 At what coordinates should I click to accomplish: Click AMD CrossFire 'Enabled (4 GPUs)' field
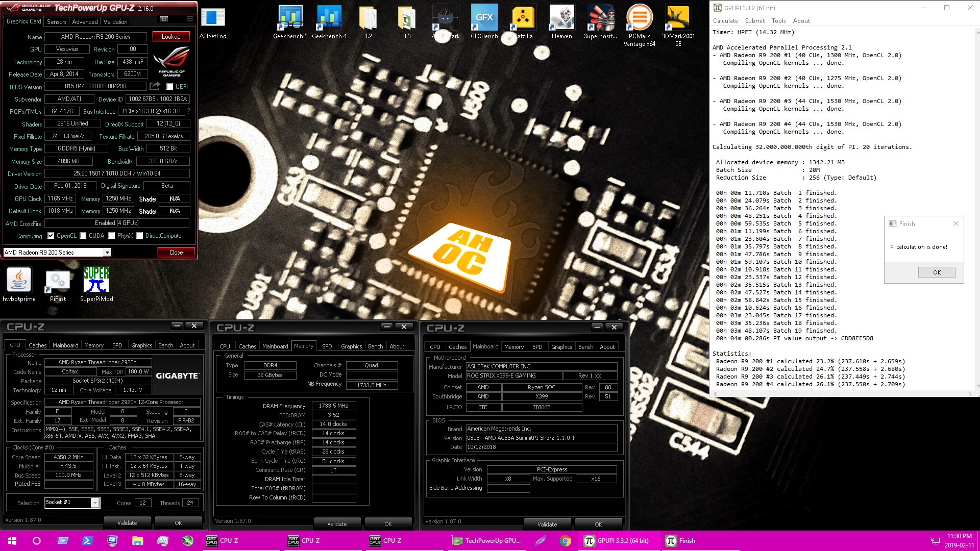(x=117, y=223)
